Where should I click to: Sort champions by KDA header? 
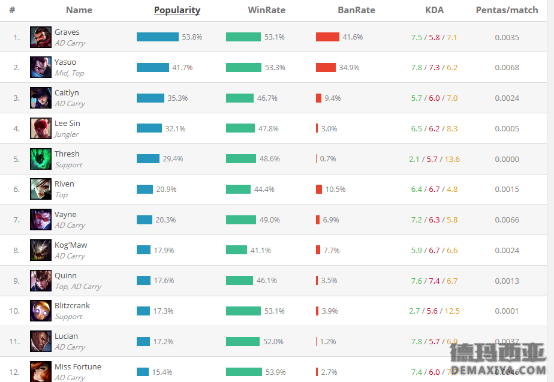pos(434,10)
